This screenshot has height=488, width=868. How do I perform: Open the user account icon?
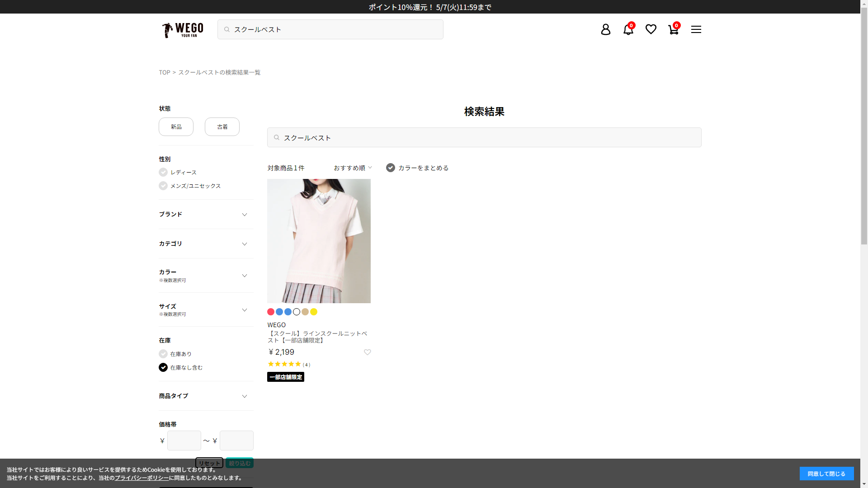[x=605, y=29]
